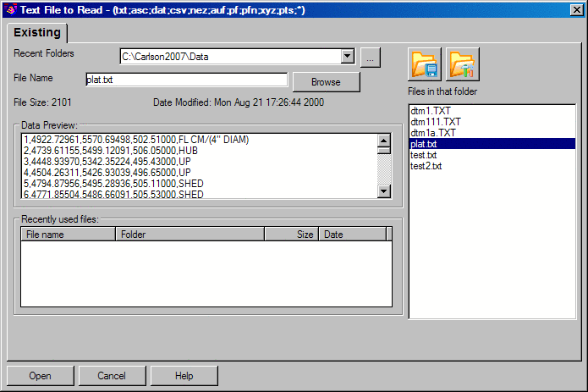Select dtm111.TXT in the file list
The height and width of the screenshot is (392, 588).
435,122
